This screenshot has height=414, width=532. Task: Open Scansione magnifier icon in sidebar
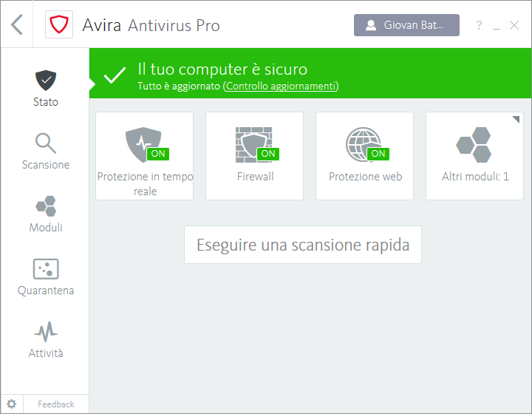coord(45,142)
